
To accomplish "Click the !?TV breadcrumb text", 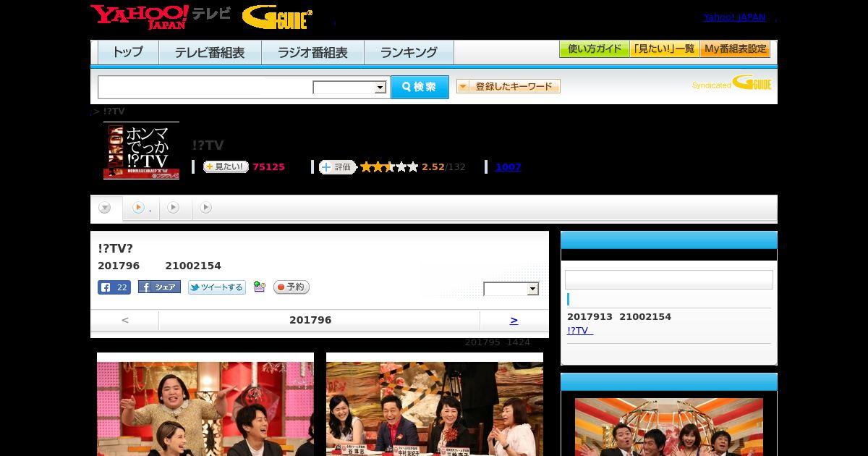I will (x=114, y=111).
